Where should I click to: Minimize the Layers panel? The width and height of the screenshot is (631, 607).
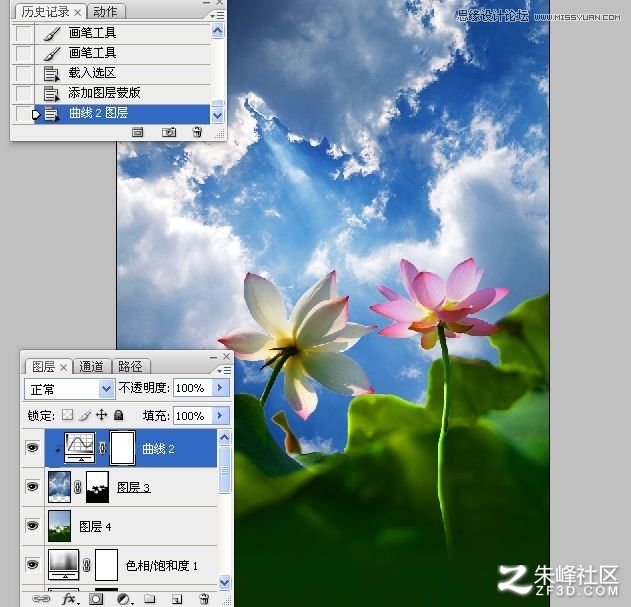[x=214, y=357]
